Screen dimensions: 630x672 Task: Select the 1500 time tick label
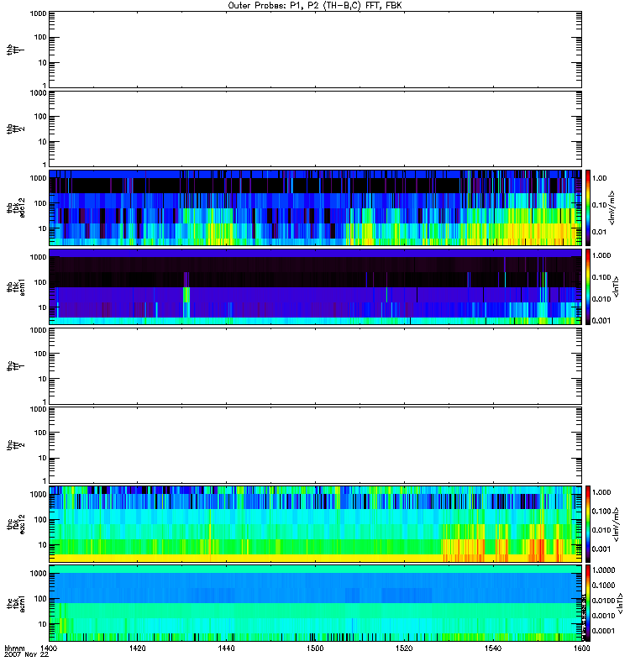(x=315, y=649)
